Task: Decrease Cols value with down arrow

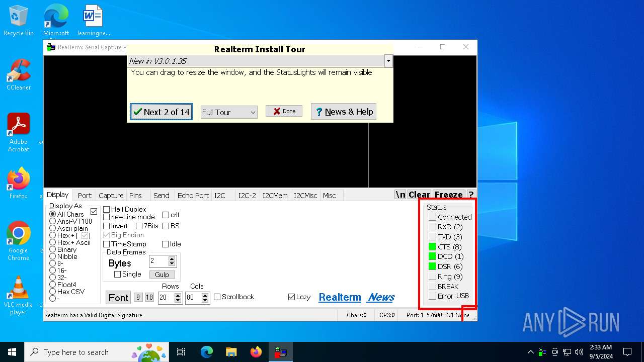Action: point(205,301)
